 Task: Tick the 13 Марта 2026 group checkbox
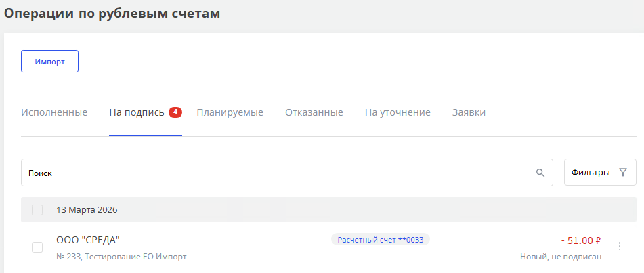tap(37, 210)
